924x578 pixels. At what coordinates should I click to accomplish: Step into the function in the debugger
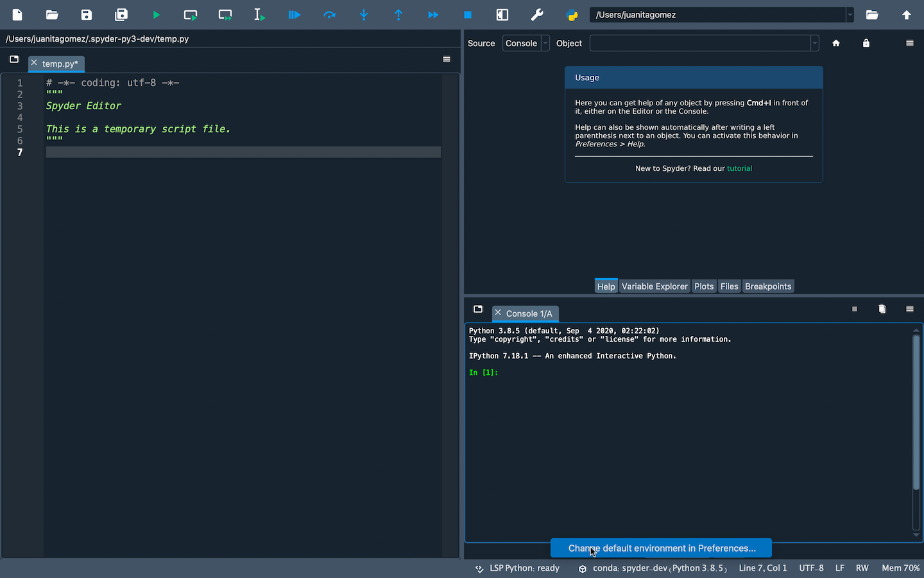click(x=364, y=15)
